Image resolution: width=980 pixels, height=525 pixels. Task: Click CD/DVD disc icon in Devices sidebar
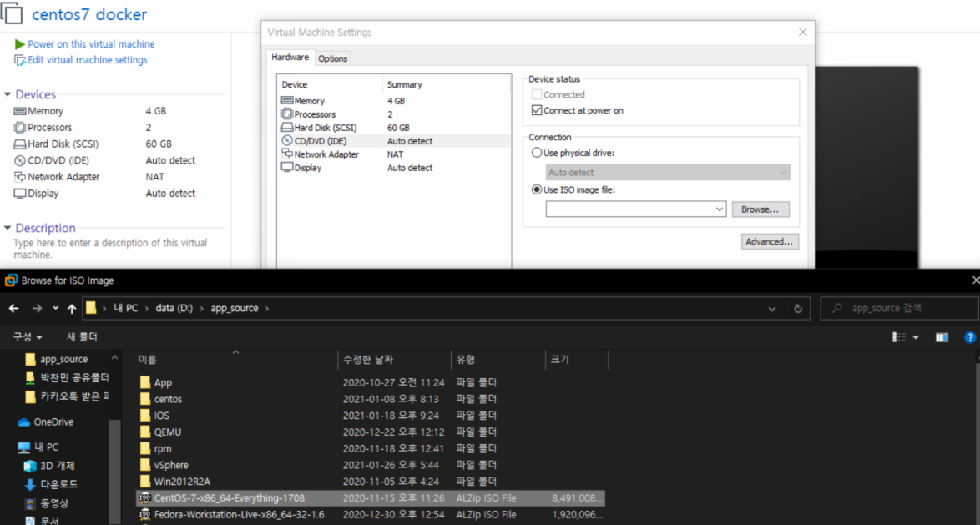click(20, 160)
